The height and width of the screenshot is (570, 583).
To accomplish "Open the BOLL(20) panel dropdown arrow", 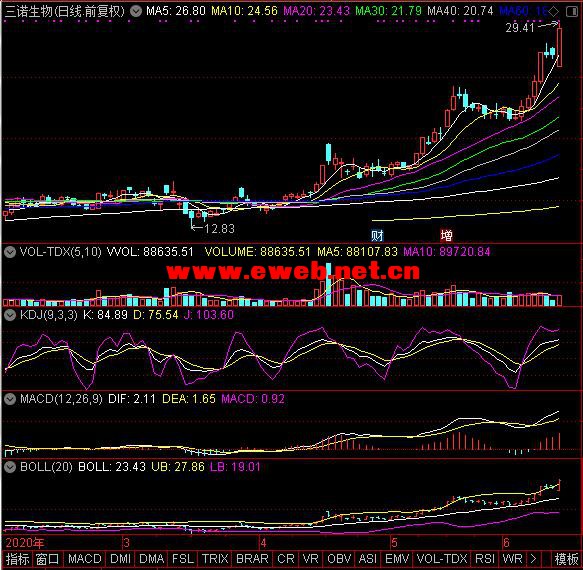I will [x=10, y=467].
